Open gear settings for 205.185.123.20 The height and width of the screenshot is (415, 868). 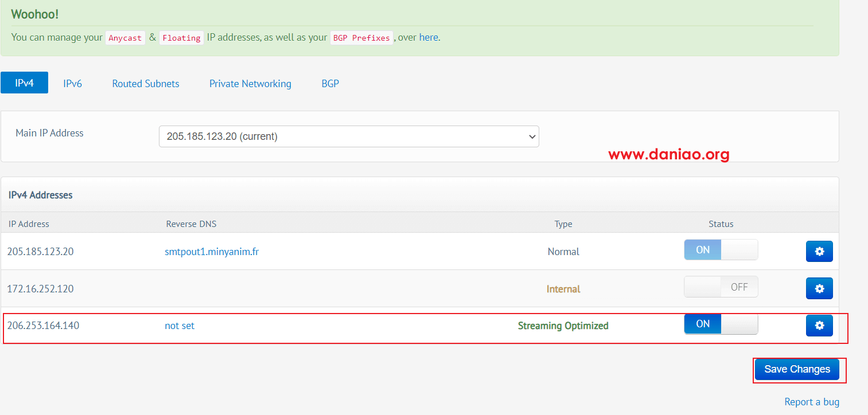click(819, 251)
